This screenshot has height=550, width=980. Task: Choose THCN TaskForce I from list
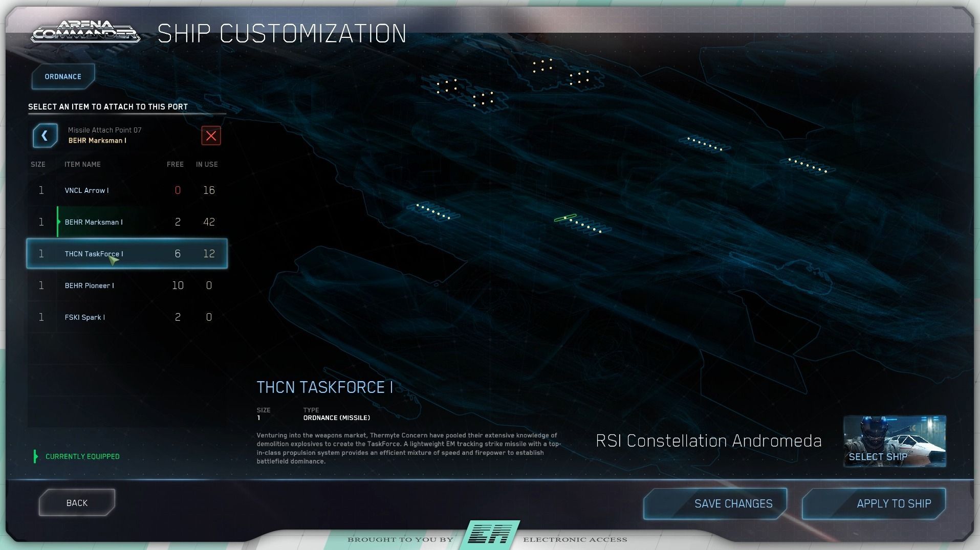pos(127,254)
